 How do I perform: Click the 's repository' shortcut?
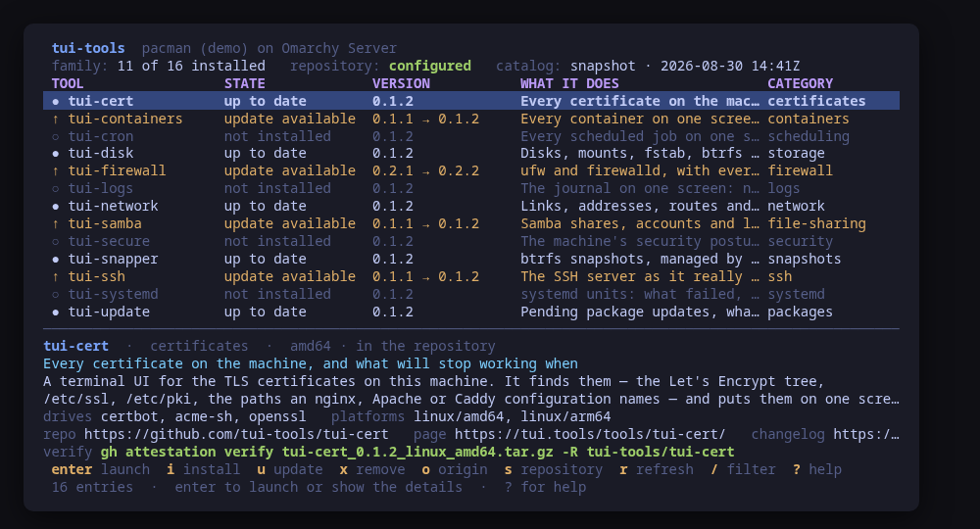553,469
